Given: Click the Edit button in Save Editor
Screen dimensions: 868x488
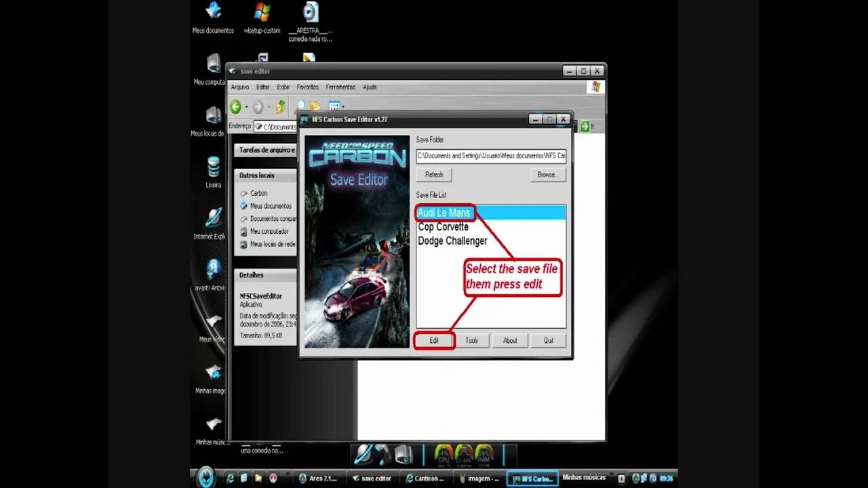Looking at the screenshot, I should 434,340.
